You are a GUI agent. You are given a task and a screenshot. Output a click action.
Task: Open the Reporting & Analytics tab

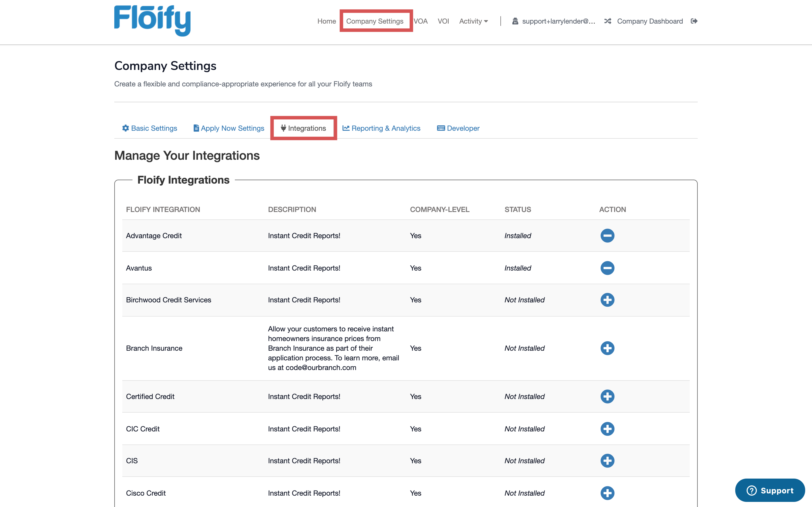(381, 128)
